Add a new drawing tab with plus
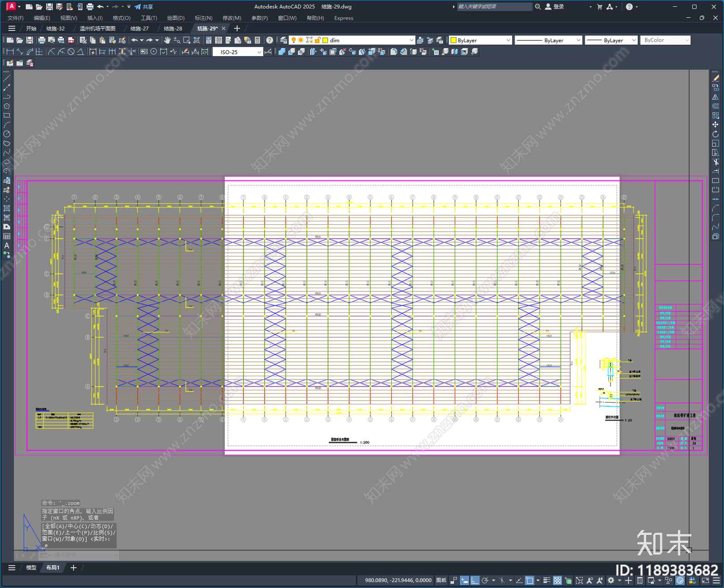The image size is (724, 588). [x=237, y=28]
